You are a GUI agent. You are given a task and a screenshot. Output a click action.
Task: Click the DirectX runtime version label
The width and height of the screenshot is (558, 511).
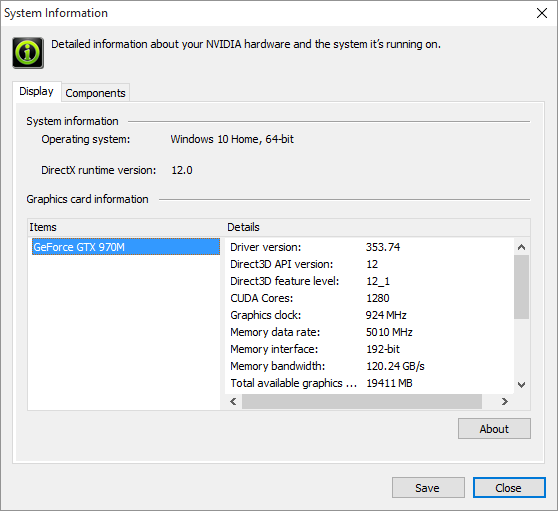99,170
